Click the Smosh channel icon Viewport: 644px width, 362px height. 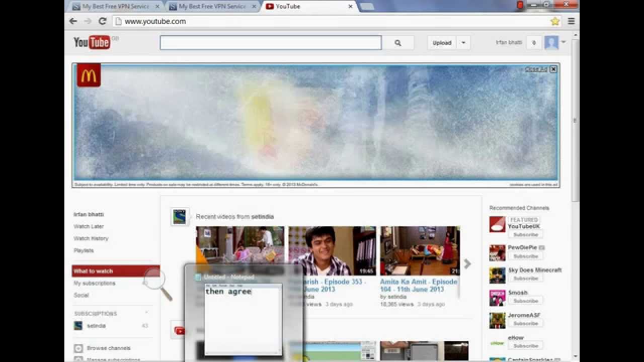click(497, 298)
